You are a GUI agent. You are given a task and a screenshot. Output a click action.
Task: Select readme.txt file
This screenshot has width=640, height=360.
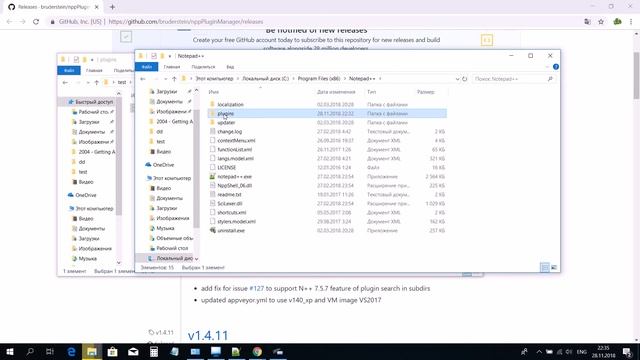[229, 194]
